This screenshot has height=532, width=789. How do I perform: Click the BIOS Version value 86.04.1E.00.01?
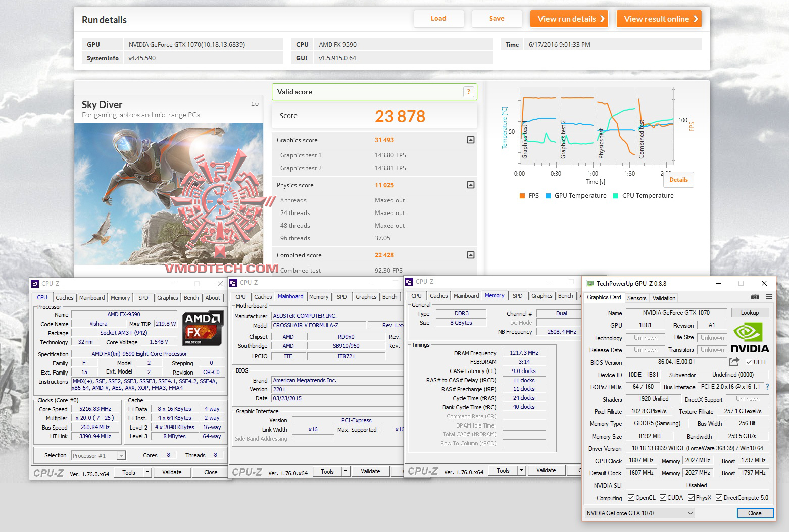coord(676,362)
